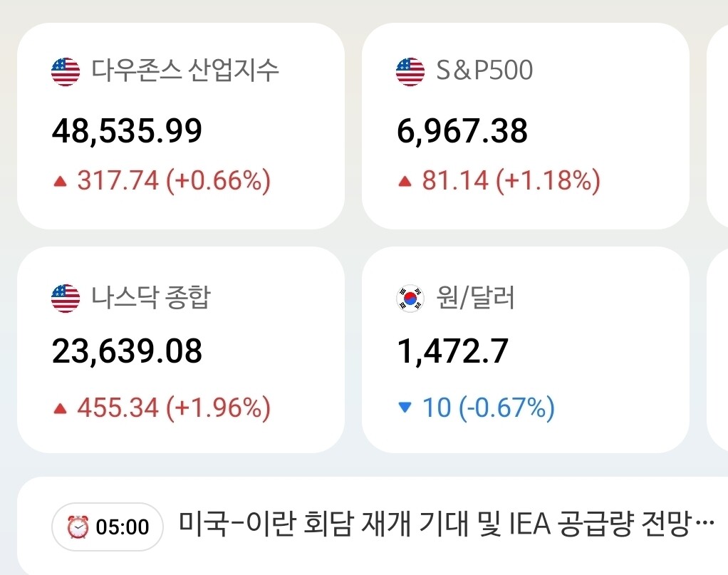Tap the Korean flag icon beside 원/달러
Viewport: 728px width, 575px height.
click(x=410, y=298)
